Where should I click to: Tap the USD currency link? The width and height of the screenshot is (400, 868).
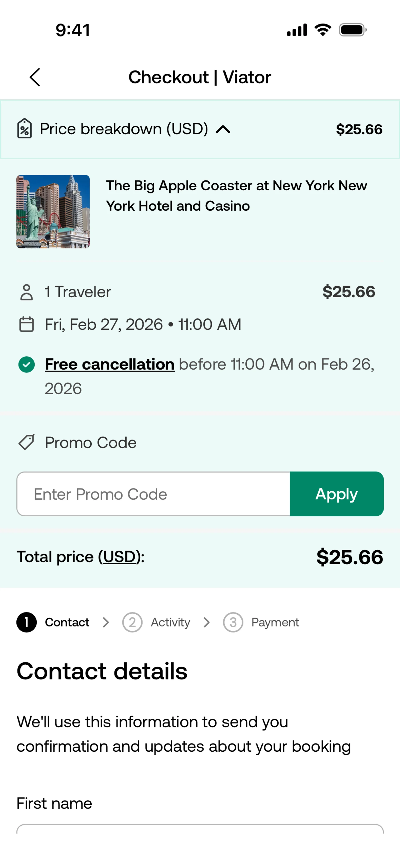pyautogui.click(x=119, y=557)
